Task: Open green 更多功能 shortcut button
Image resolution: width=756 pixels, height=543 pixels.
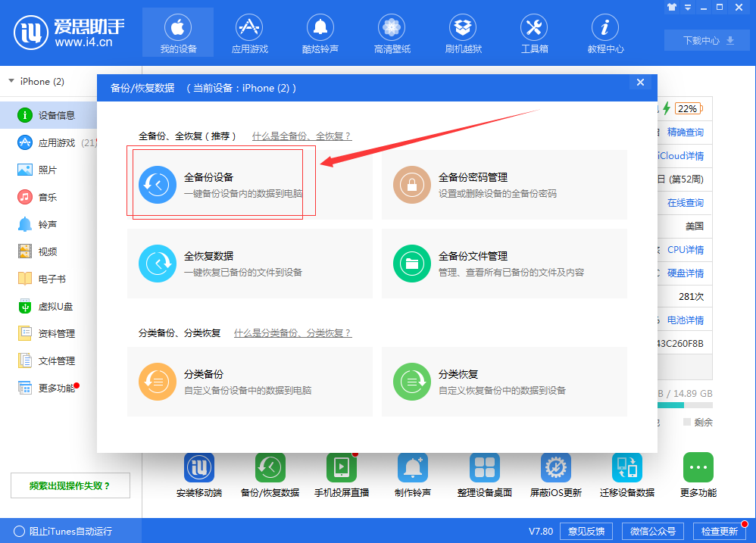Action: (x=698, y=475)
